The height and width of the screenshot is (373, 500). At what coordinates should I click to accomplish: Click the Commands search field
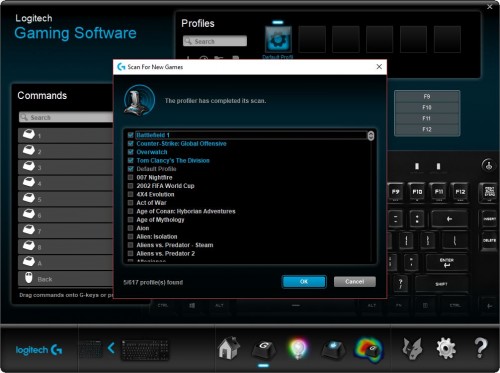(66, 117)
